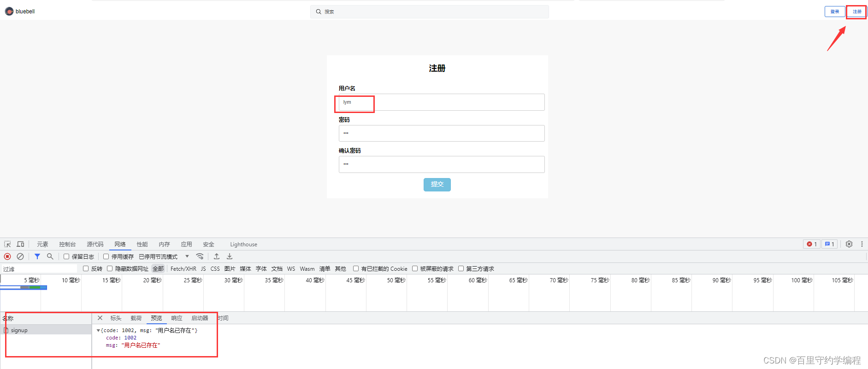This screenshot has width=868, height=369.
Task: Open the throttling mode dropdown
Action: pyautogui.click(x=164, y=256)
